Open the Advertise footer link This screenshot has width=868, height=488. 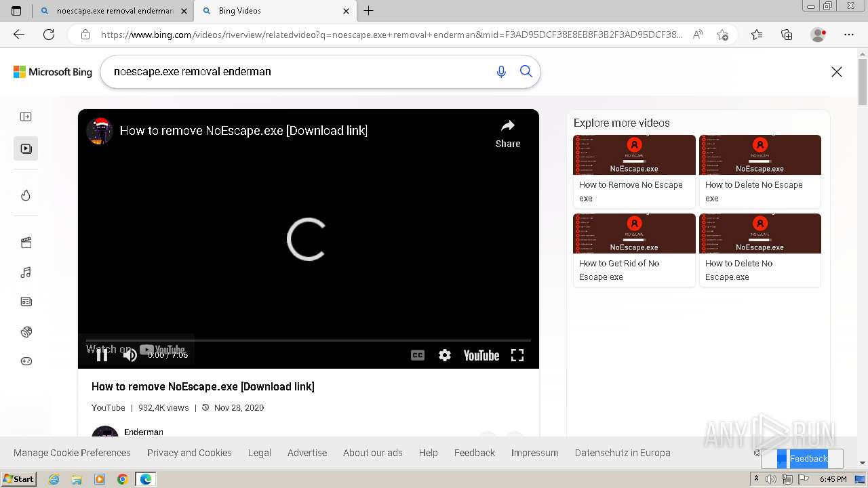[x=307, y=453]
